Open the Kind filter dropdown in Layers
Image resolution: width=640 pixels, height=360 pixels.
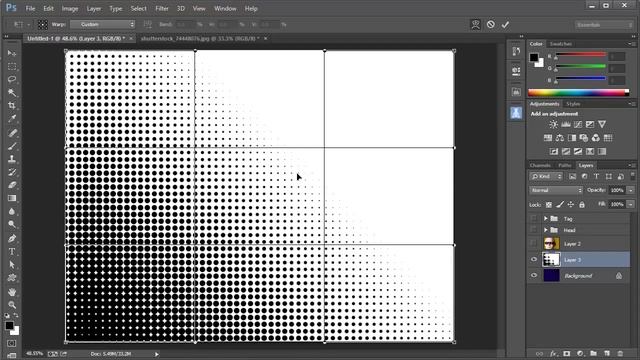pyautogui.click(x=546, y=176)
